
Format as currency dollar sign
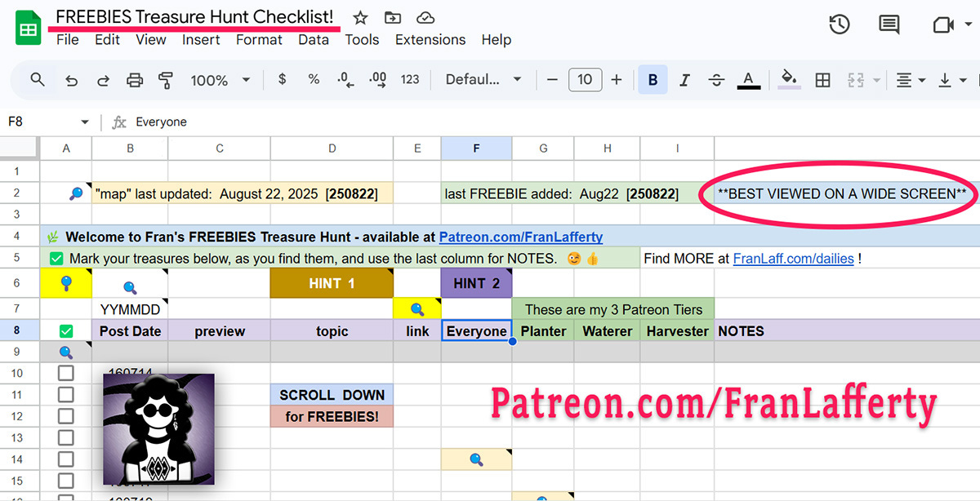(x=283, y=79)
